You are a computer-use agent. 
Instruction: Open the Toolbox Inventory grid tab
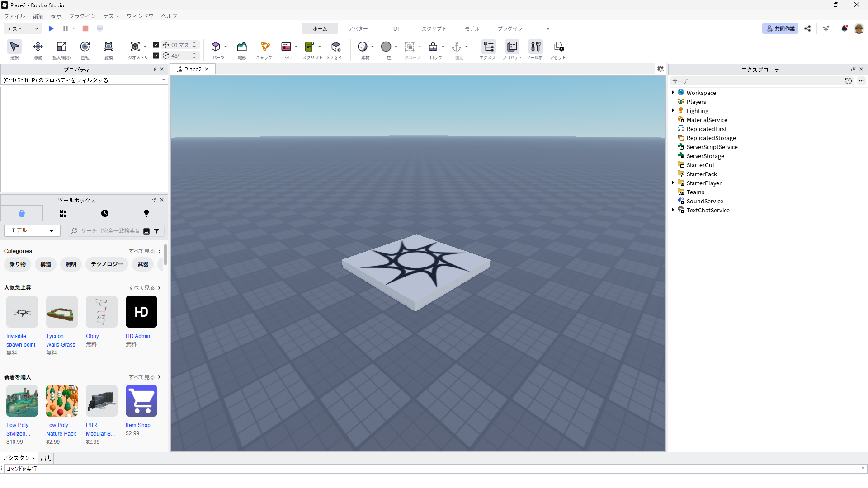pyautogui.click(x=63, y=213)
